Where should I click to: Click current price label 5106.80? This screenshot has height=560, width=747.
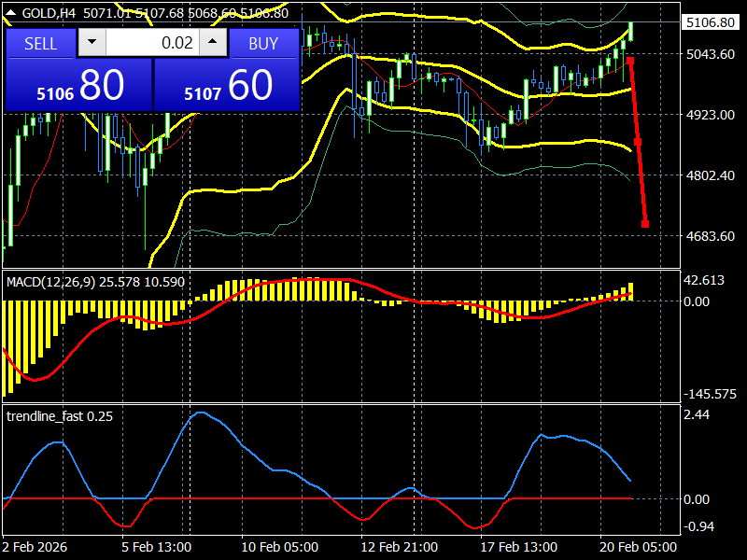711,22
